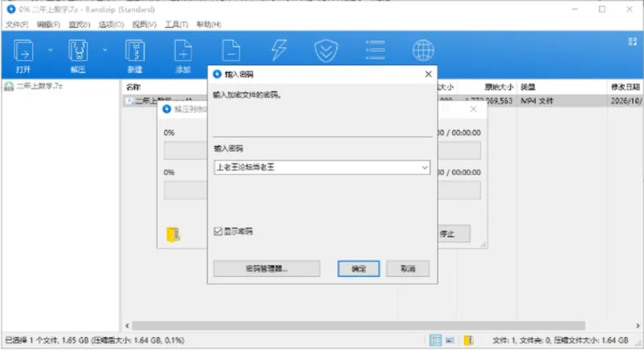644x350 pixels.
Task: Click the 已选择 1 个文件 status text
Action: (x=95, y=340)
